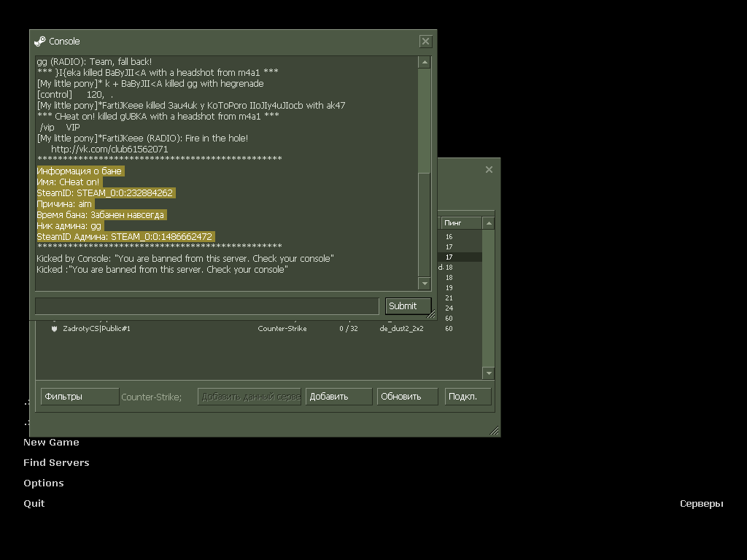Open New Game from the main menu

tap(52, 443)
